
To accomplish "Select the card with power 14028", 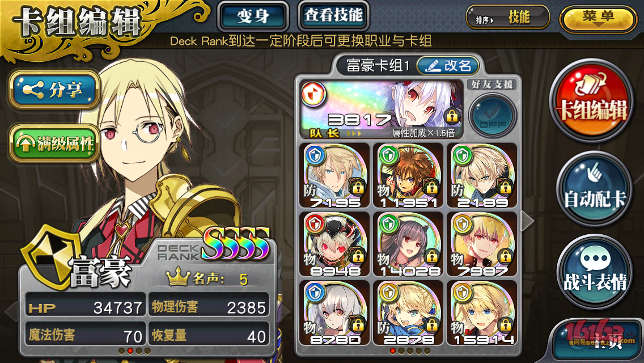I will tap(408, 244).
